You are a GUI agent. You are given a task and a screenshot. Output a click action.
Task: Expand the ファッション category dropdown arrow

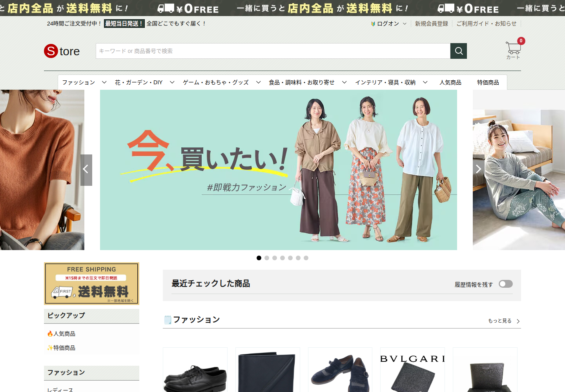[104, 82]
